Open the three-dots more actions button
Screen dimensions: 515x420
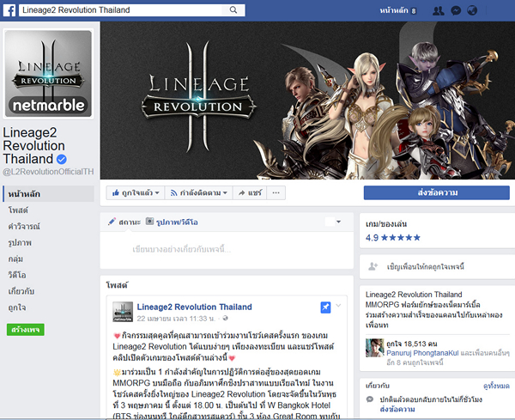pos(276,192)
